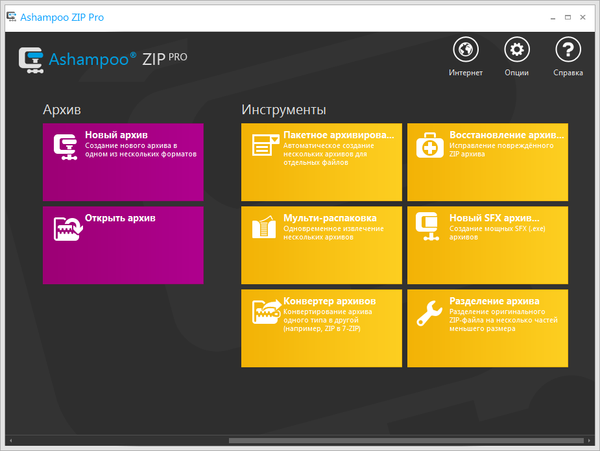600x451 pixels.
Task: Launch Конвертер архивов tile title
Action: [329, 300]
